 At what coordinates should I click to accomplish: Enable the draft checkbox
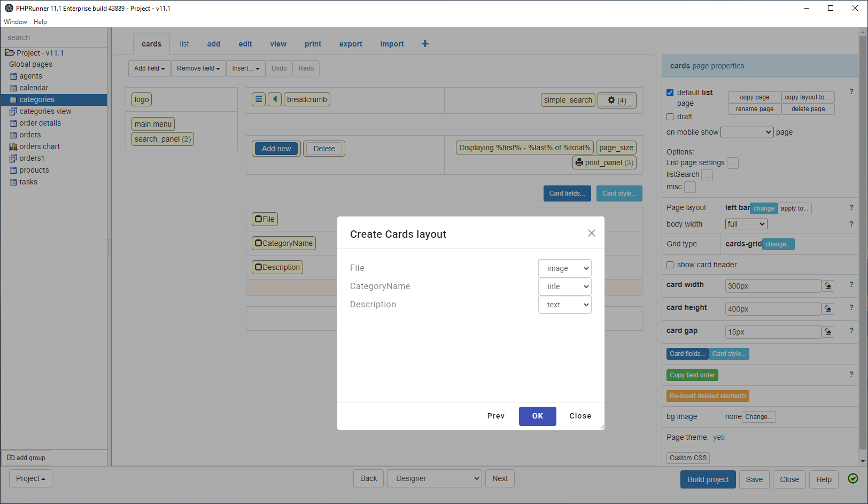(670, 117)
